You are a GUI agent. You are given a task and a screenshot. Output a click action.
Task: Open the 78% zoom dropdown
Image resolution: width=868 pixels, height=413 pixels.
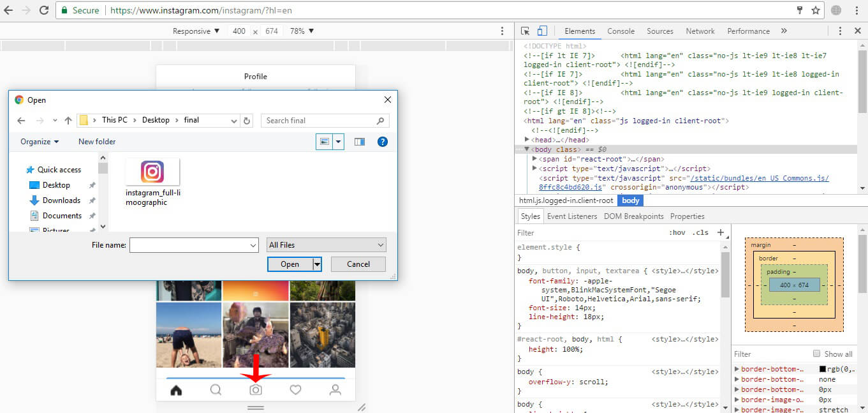click(x=302, y=31)
